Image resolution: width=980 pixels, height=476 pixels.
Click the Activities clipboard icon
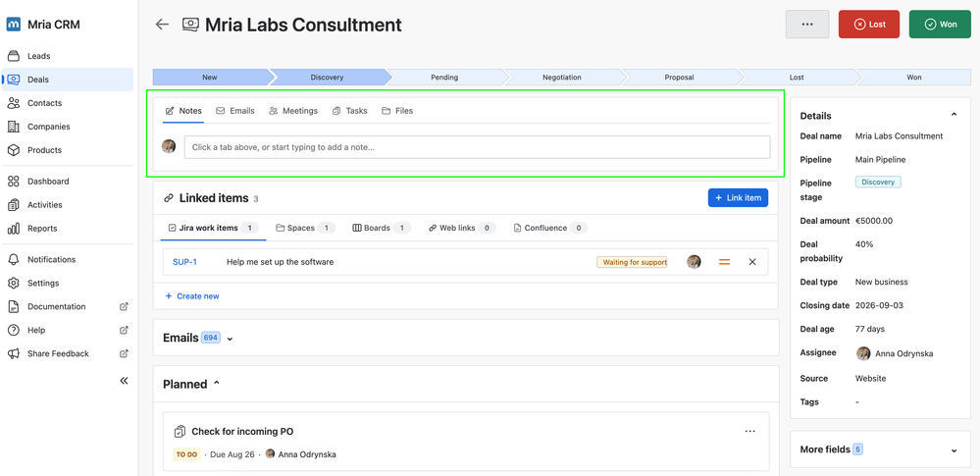13,204
